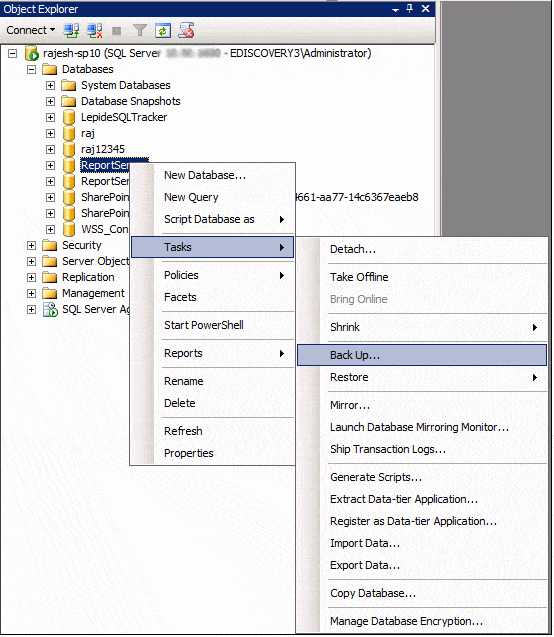Open the Connect dropdown

(31, 30)
